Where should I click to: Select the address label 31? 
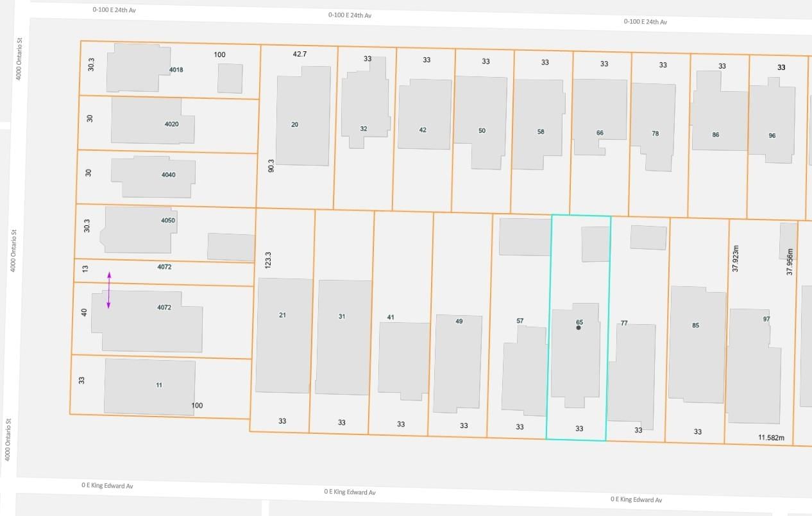point(342,316)
